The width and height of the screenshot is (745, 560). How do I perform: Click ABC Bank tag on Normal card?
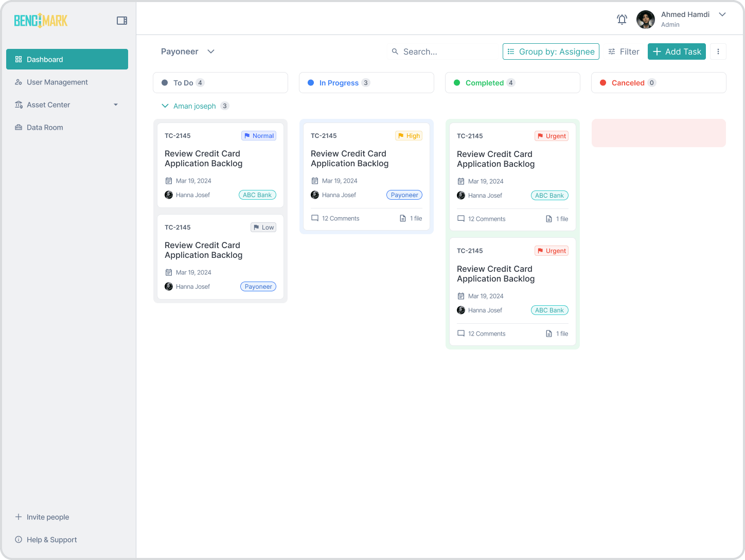pos(257,195)
